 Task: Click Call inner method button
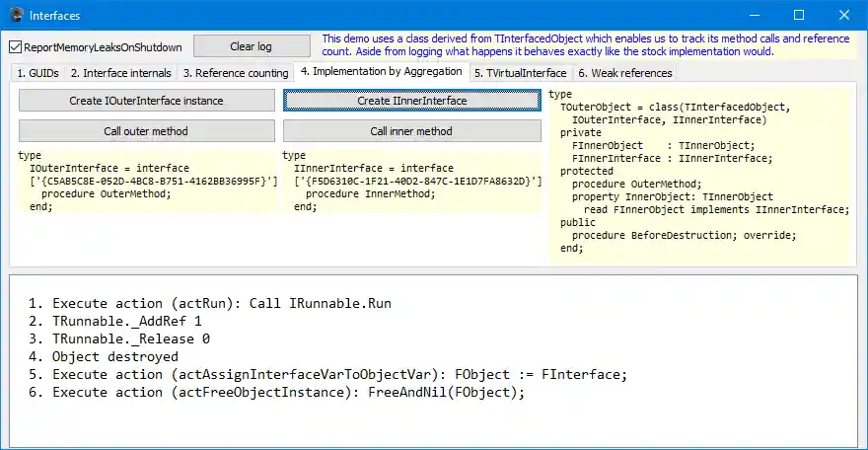(412, 131)
